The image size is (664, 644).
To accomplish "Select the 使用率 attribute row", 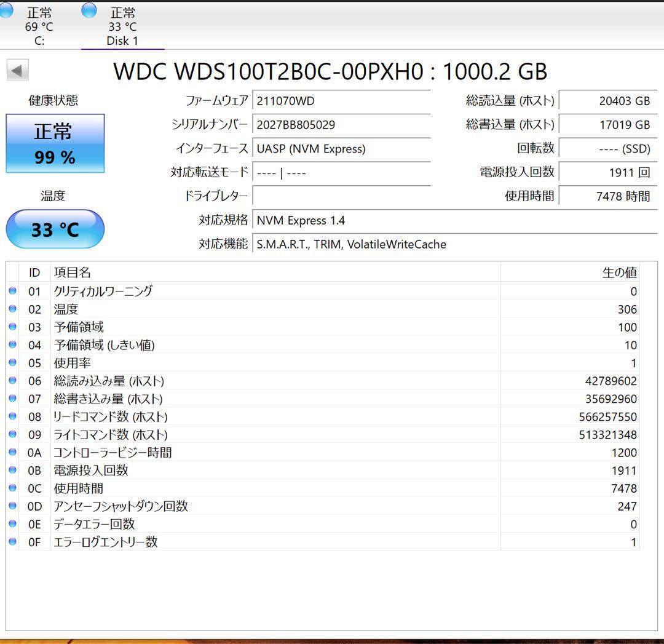I will coord(246,363).
